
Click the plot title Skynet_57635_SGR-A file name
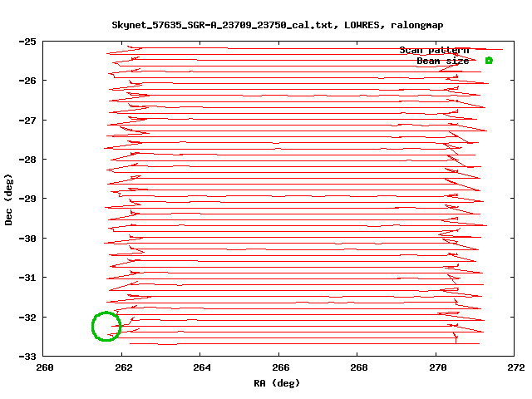[222, 25]
